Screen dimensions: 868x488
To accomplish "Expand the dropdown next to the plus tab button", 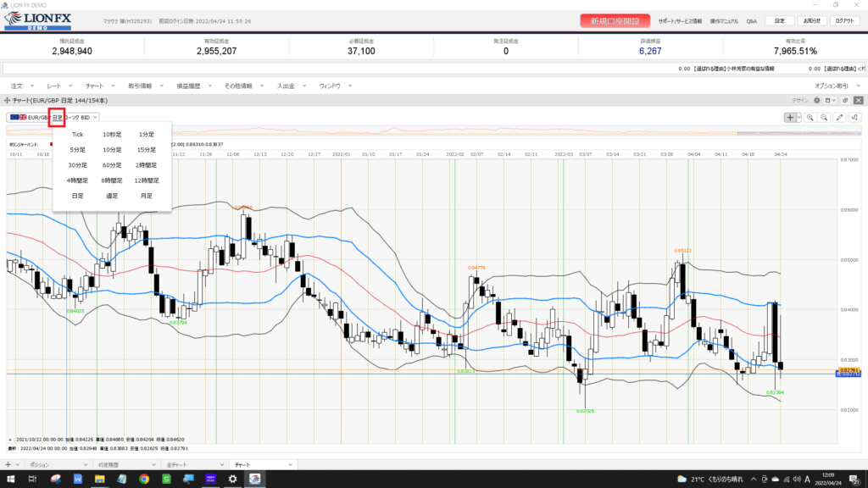I will (17, 465).
